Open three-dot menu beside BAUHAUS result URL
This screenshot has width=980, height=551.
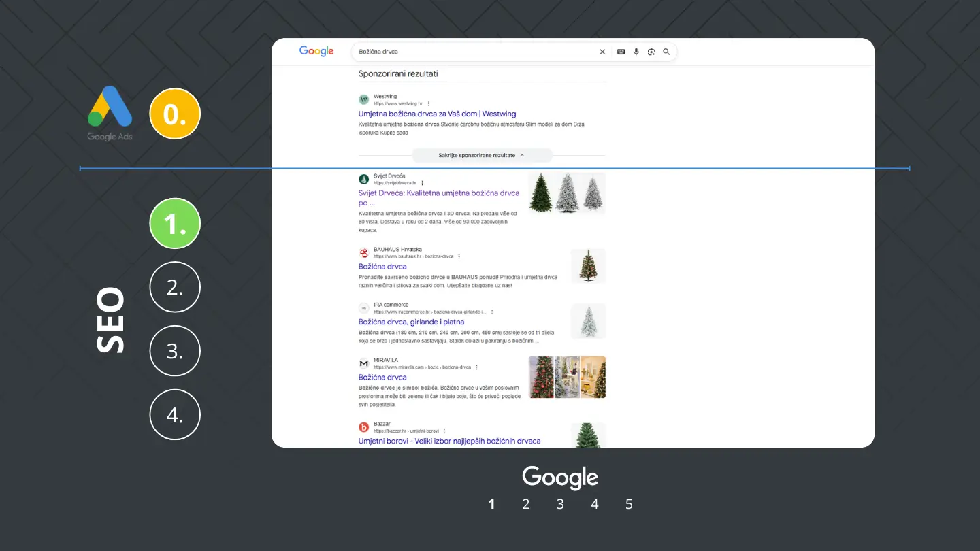click(x=459, y=256)
